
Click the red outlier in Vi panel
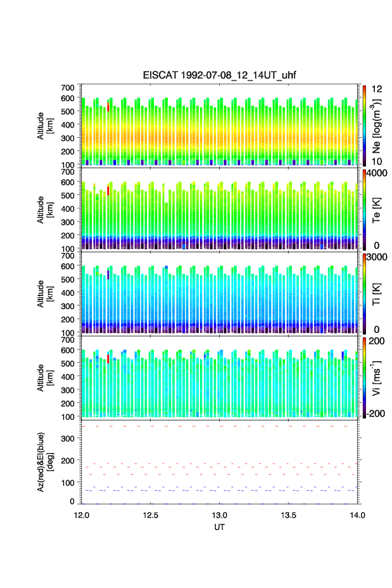pos(108,359)
